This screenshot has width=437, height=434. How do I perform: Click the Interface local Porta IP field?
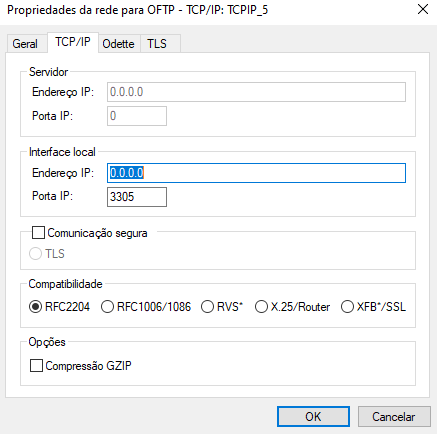click(137, 197)
